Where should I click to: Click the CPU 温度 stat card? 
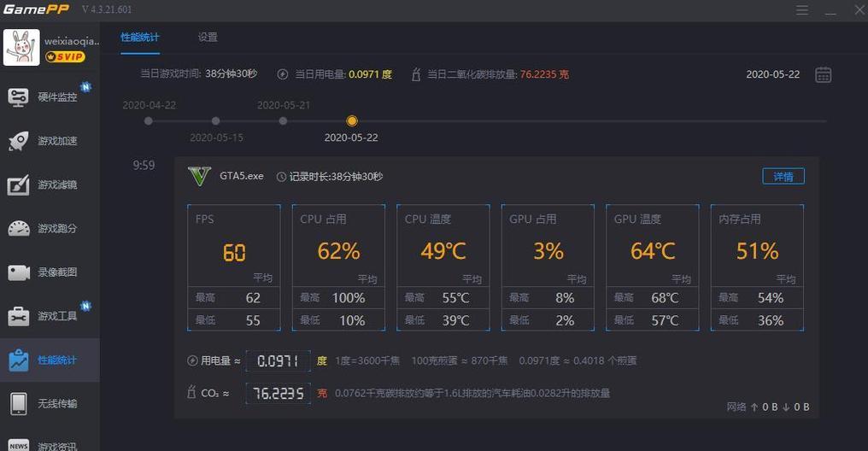coord(443,268)
